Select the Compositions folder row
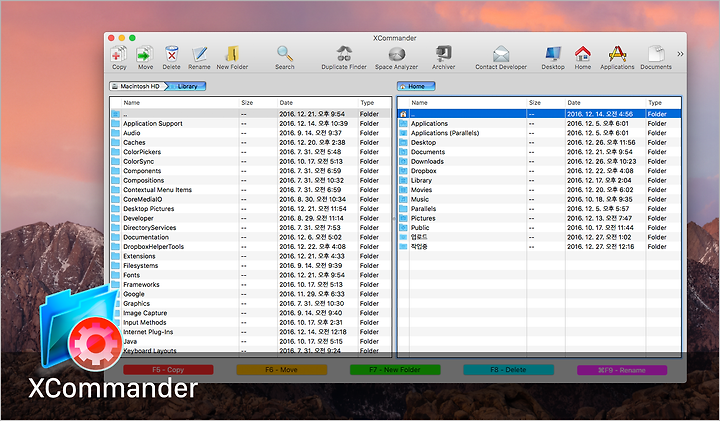The width and height of the screenshot is (720, 421). coord(251,180)
